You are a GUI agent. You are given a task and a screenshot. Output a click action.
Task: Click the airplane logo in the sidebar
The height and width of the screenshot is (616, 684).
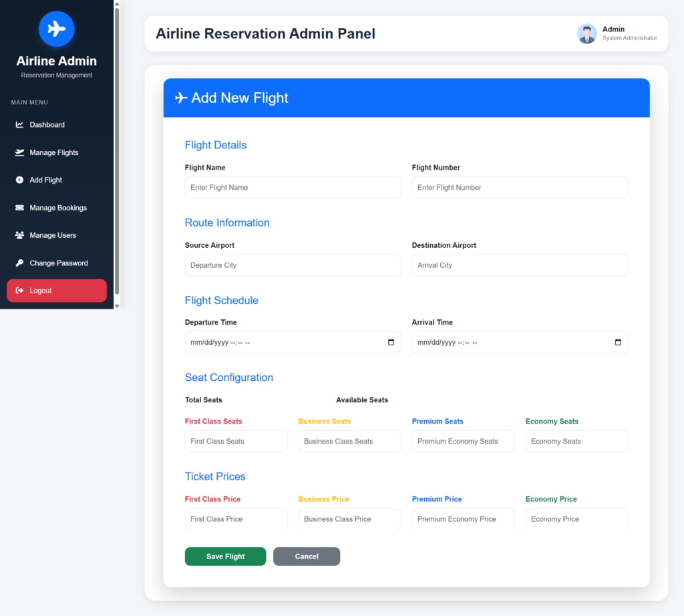tap(57, 29)
